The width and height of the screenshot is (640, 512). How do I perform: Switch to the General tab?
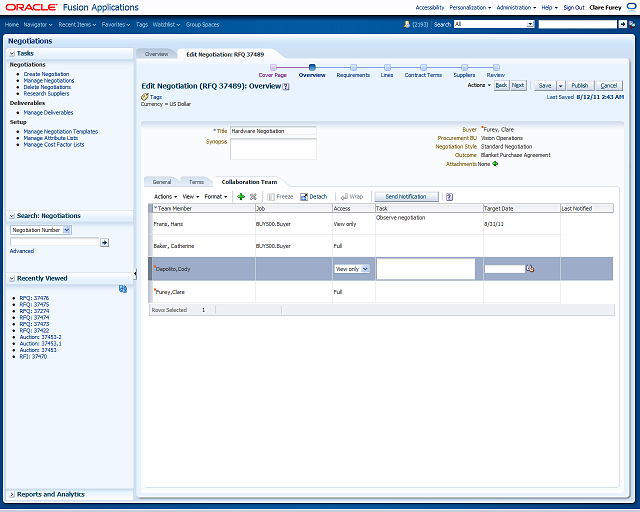tap(162, 182)
